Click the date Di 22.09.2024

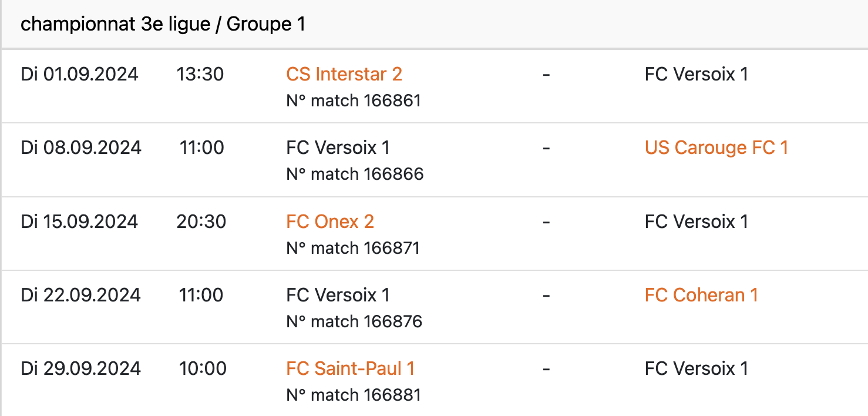pyautogui.click(x=81, y=295)
